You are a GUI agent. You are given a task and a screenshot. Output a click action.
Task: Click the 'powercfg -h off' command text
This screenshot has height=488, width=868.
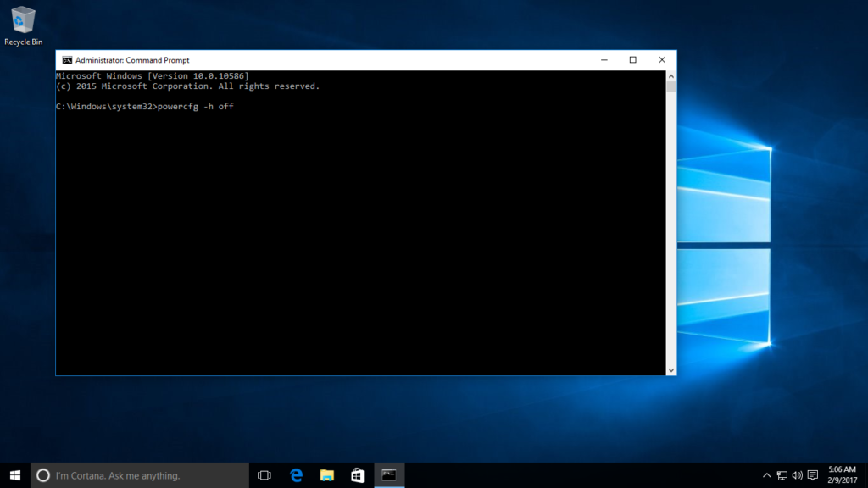click(196, 106)
